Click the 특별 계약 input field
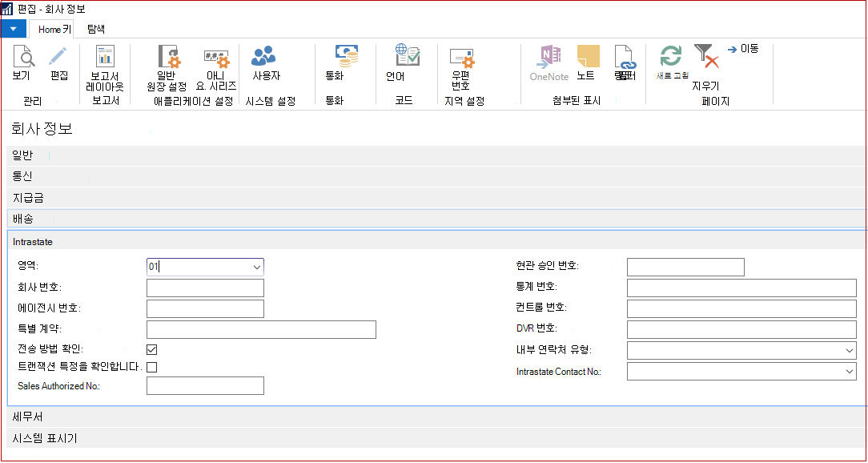The width and height of the screenshot is (868, 463). (x=261, y=329)
